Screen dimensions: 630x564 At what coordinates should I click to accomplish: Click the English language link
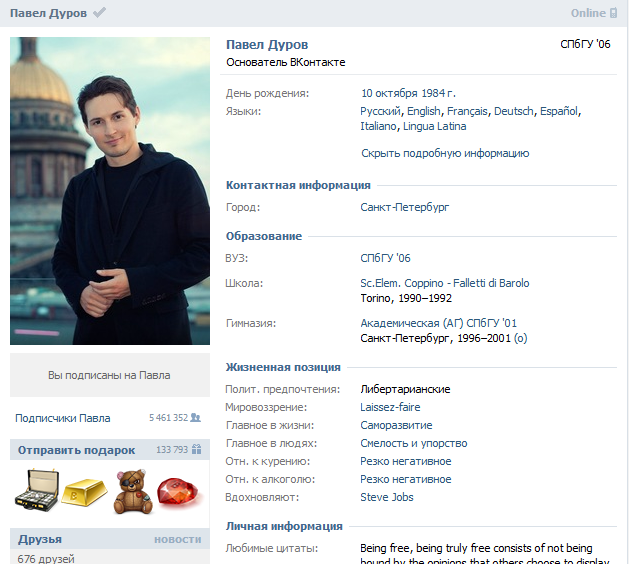click(423, 111)
